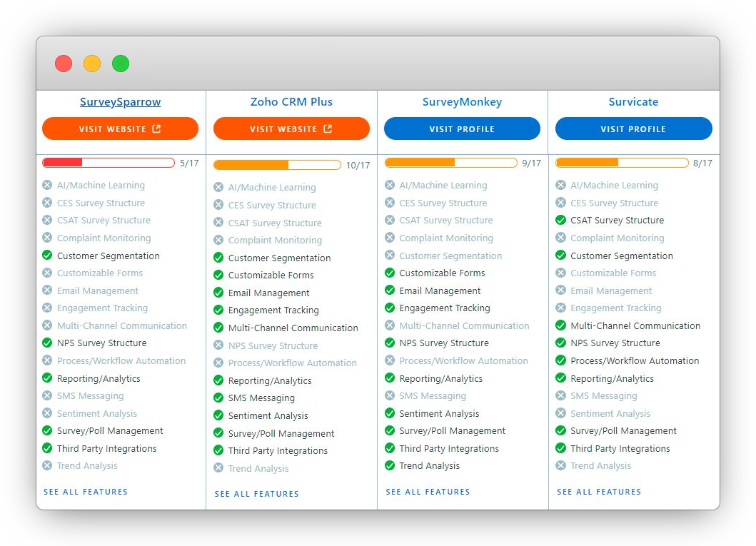The image size is (756, 546).
Task: Click the checkmark icon beside Zoho CRM Plus Multi-Channel Communication
Action: [x=218, y=328]
